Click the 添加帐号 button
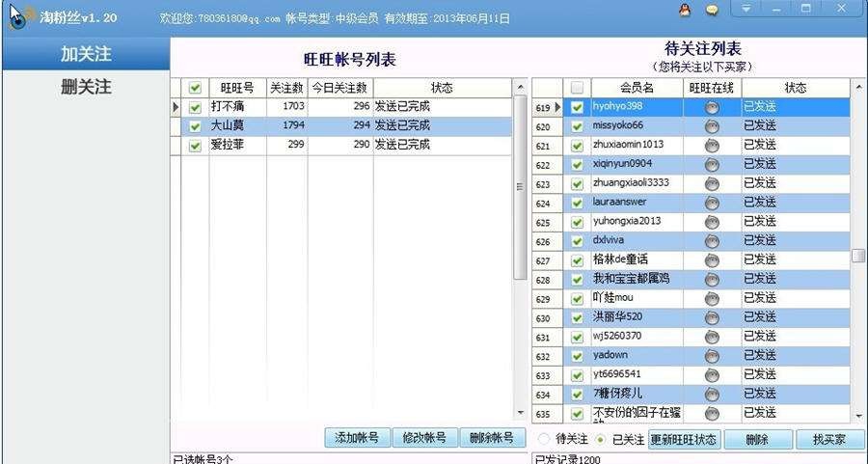 [357, 438]
